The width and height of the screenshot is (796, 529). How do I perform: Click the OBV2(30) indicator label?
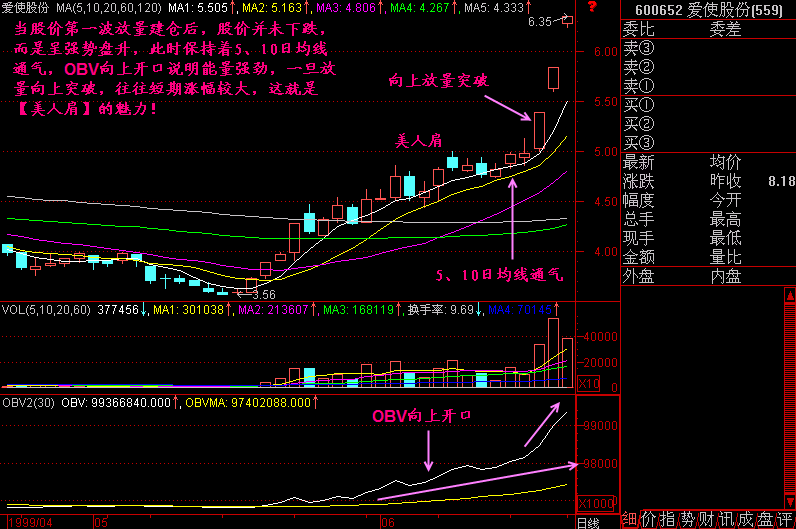coord(26,402)
